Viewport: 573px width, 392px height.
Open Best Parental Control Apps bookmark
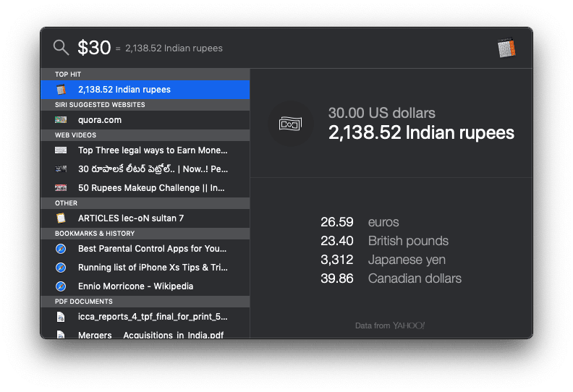pos(153,248)
